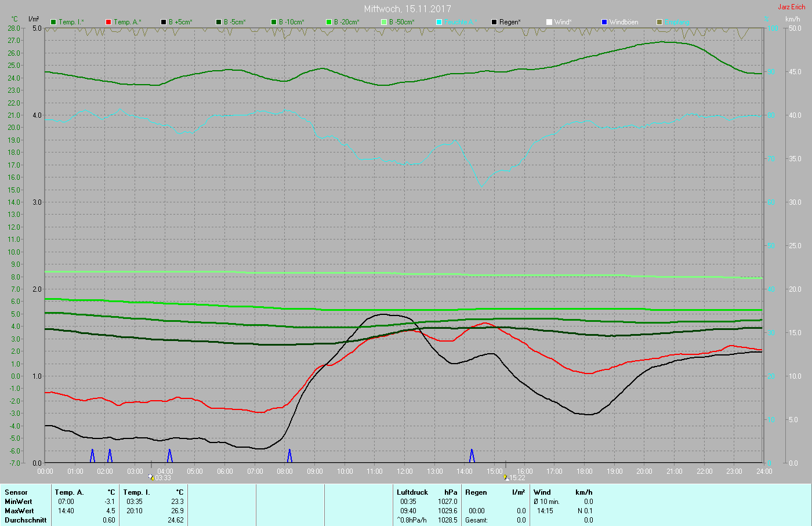
Task: Click the 03:33 time label under the axis
Action: pos(163,478)
